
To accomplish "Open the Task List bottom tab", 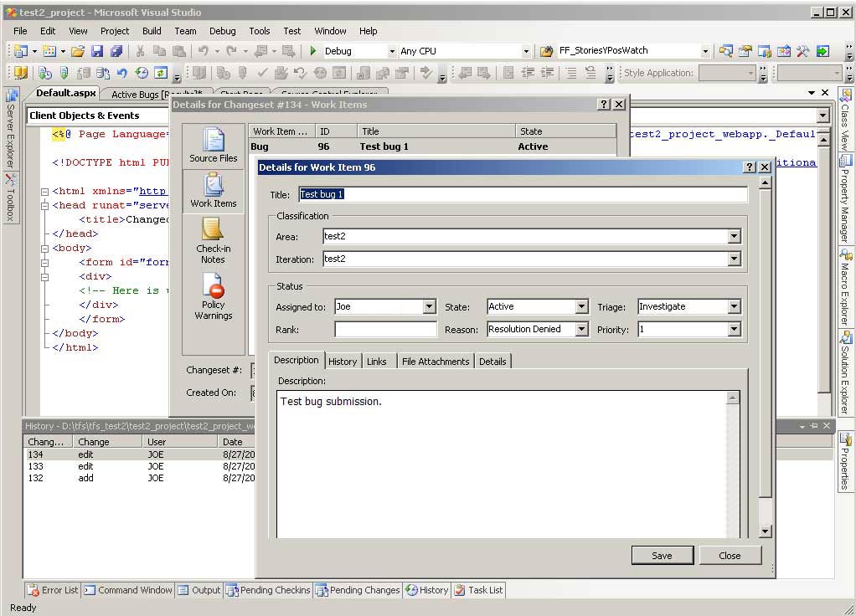I will point(479,590).
